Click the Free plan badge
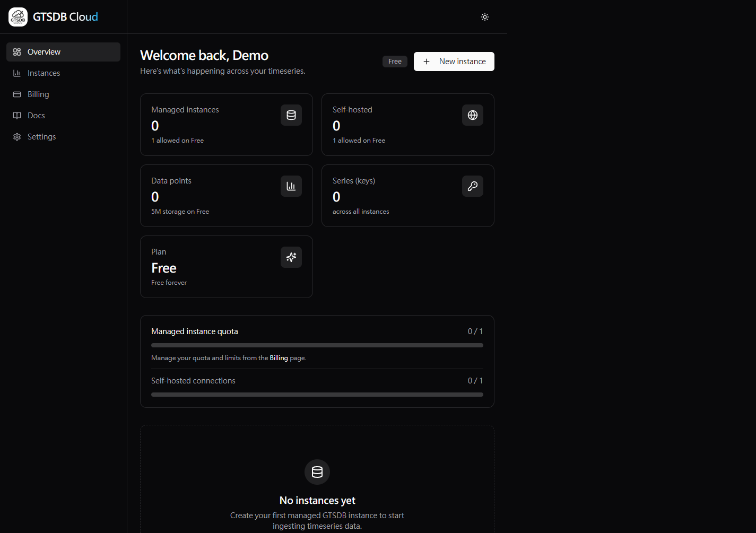Viewport: 756px width, 533px height. [x=395, y=62]
